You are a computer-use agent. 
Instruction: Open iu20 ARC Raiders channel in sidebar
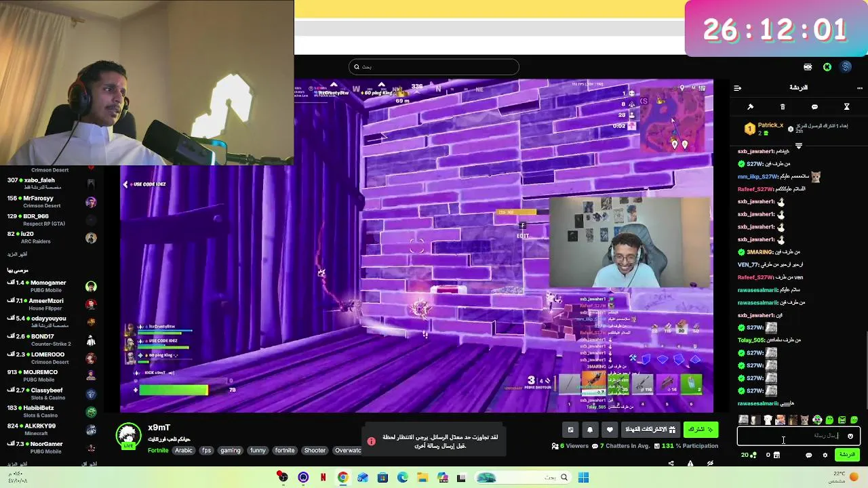click(x=52, y=237)
